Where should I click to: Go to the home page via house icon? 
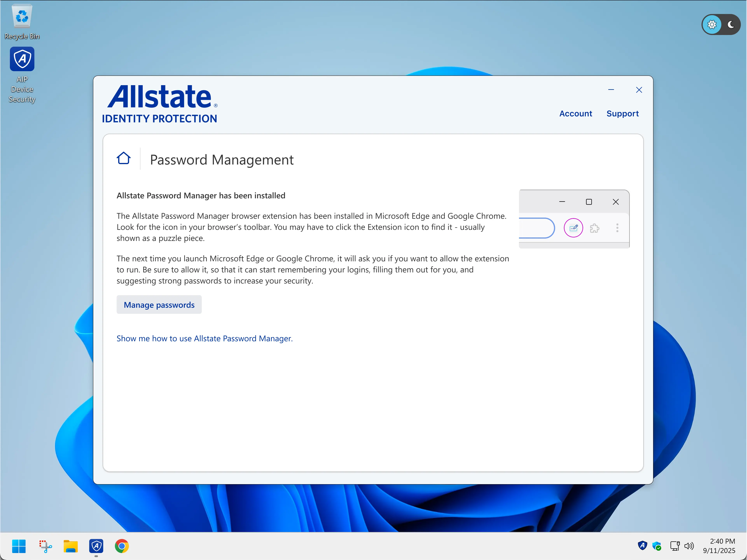(124, 158)
